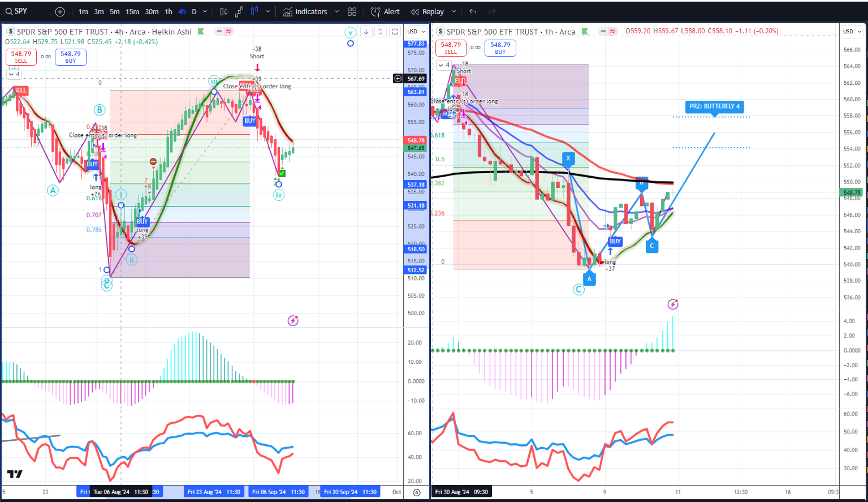Click the circled v wave label on 4h chart
The image size is (868, 502).
351,32
